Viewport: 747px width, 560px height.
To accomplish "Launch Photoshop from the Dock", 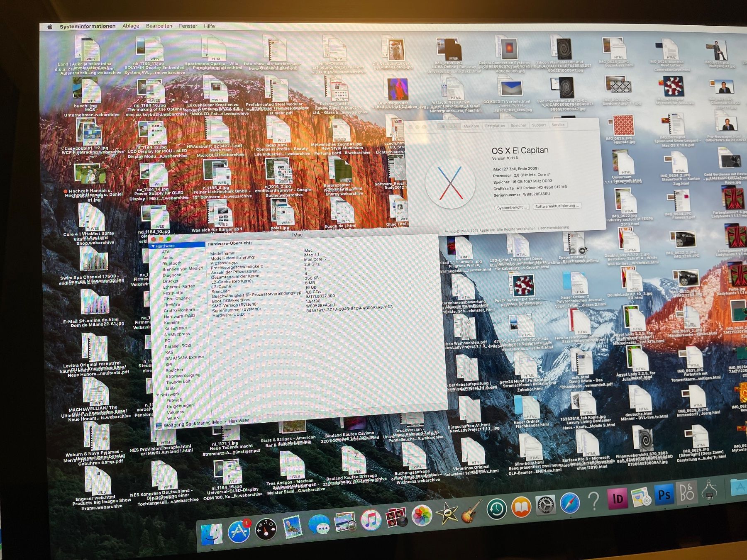I will (x=664, y=494).
